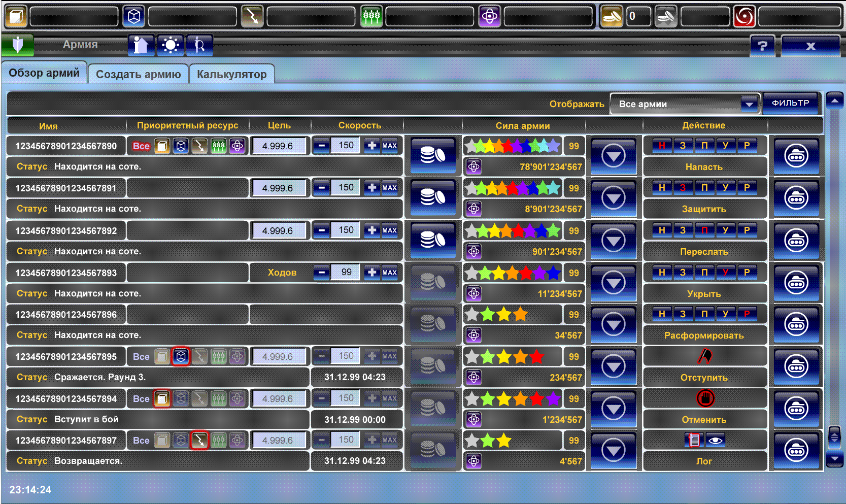Expand the first army with the down arrow button
The width and height of the screenshot is (846, 504).
(613, 156)
